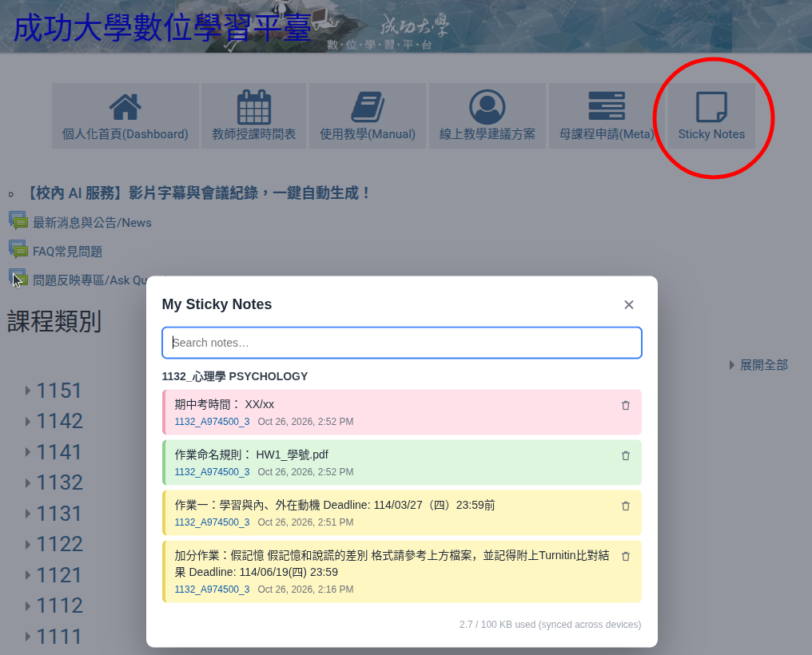This screenshot has width=812, height=655.
Task: Open course link on the 作業一 note
Action: 212,522
